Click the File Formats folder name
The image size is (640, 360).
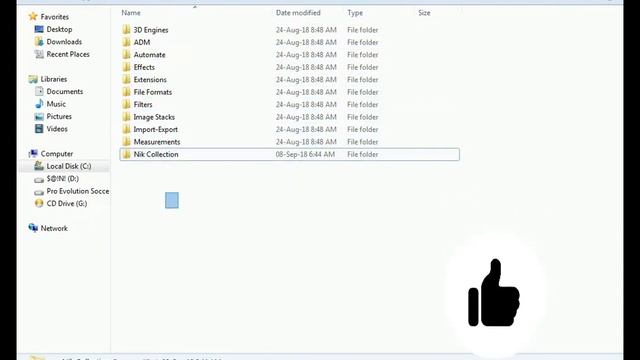coord(153,92)
